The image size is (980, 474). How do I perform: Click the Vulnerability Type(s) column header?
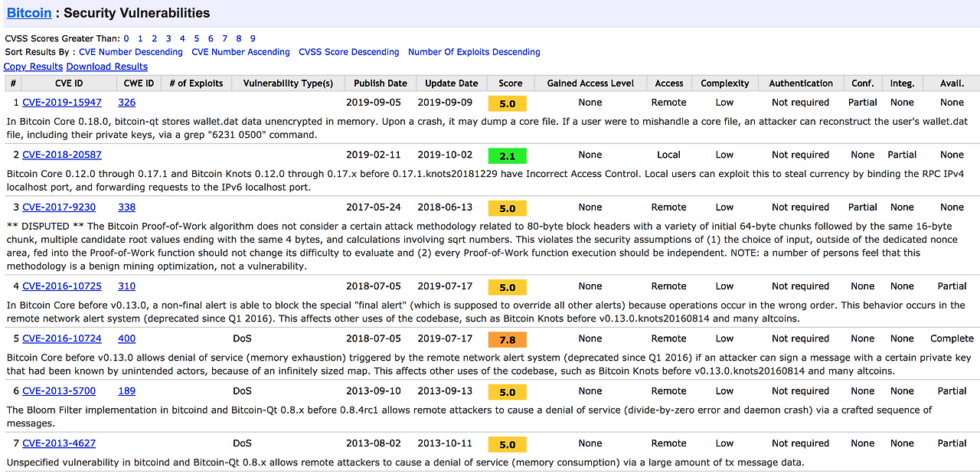pos(288,83)
